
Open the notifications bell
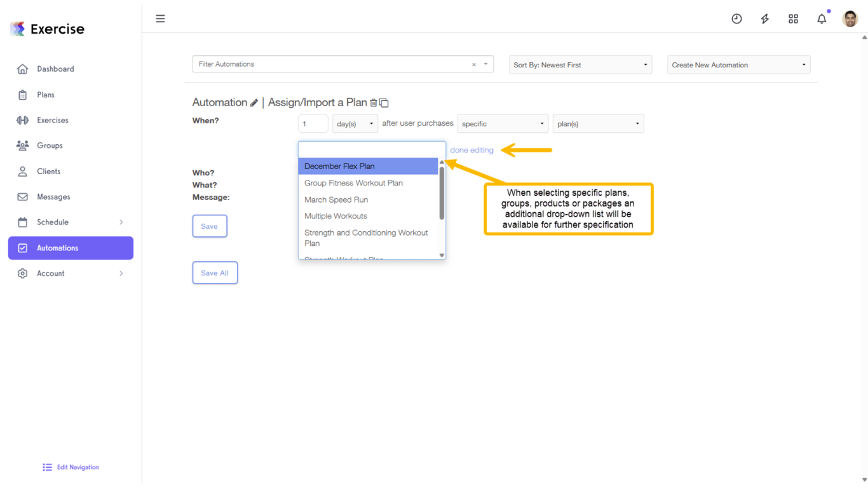821,18
